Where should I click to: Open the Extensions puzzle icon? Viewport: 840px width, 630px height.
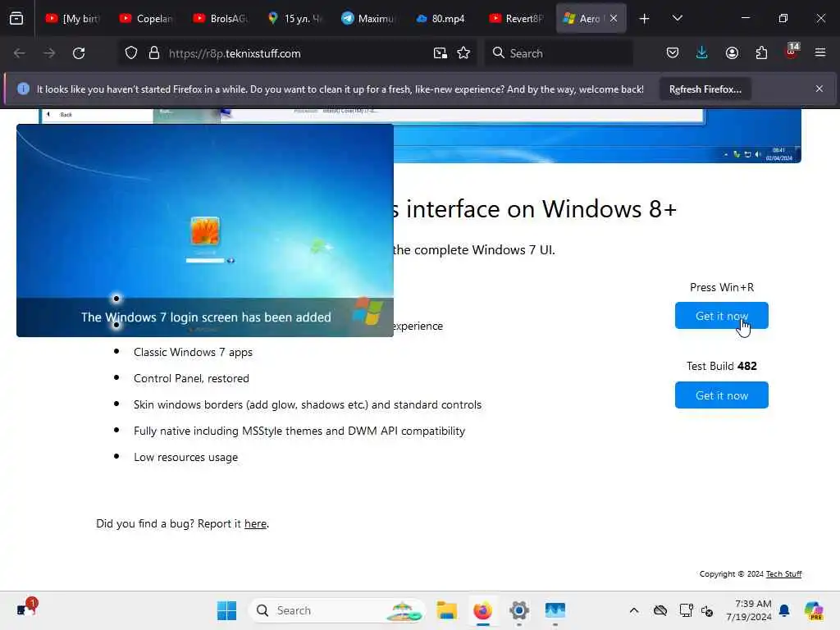point(761,53)
